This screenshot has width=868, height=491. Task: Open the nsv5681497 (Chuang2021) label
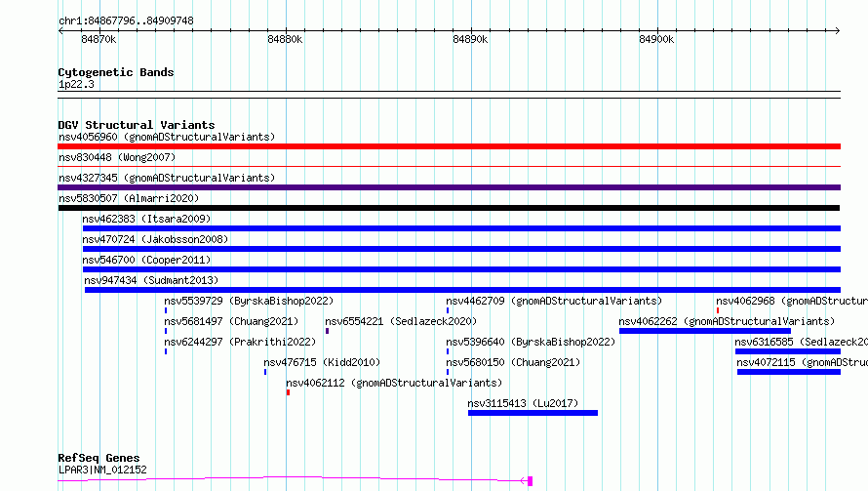coord(231,321)
